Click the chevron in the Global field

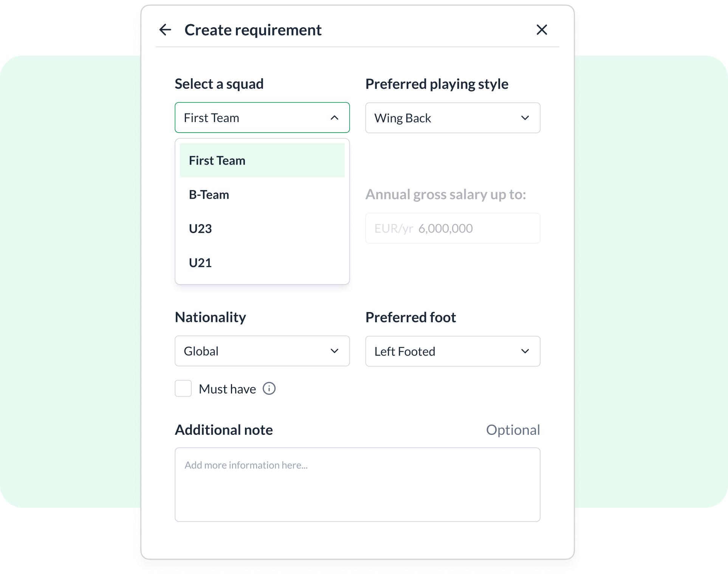335,351
